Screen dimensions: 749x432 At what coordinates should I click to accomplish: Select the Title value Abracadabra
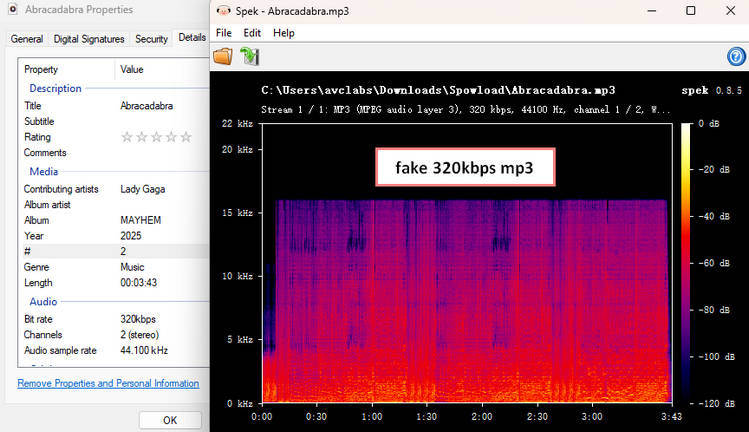click(x=147, y=106)
